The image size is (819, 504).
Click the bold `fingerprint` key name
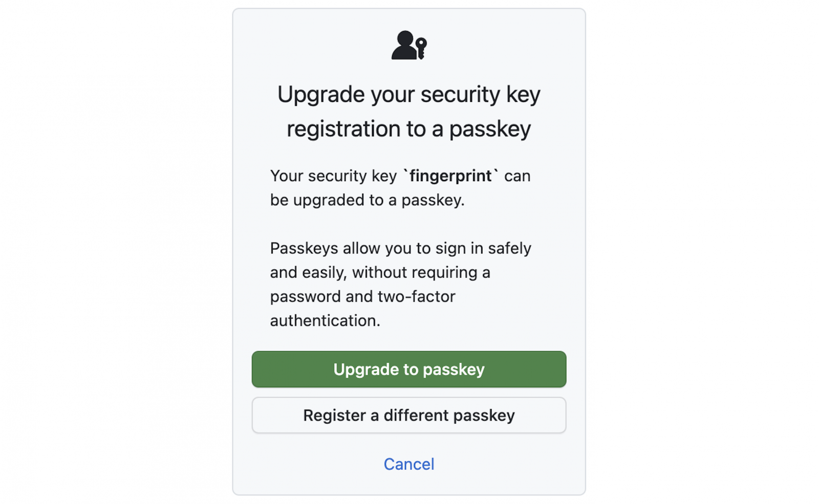(451, 176)
